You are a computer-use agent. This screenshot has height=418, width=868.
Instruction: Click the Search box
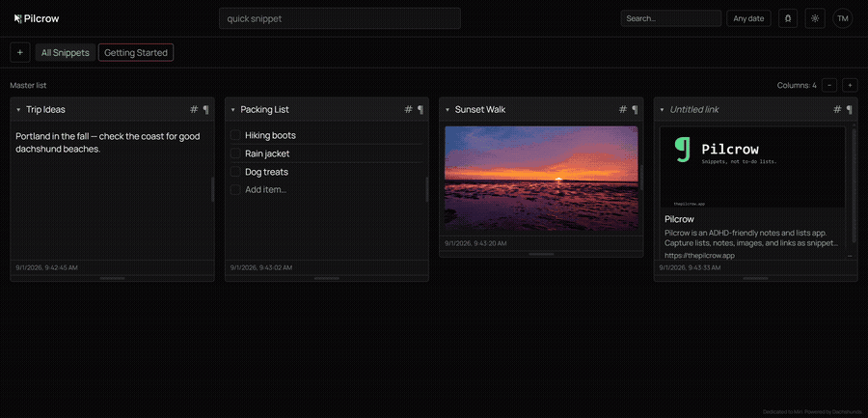click(x=671, y=18)
